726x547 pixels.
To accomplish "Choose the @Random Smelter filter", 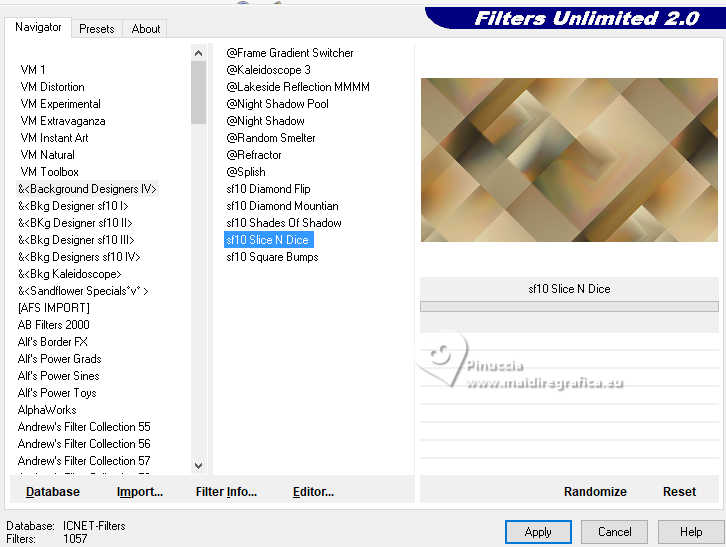I will coord(271,138).
